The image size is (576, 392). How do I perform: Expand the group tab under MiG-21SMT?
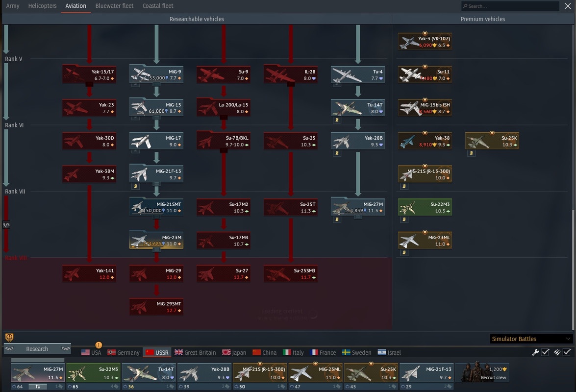(x=156, y=217)
